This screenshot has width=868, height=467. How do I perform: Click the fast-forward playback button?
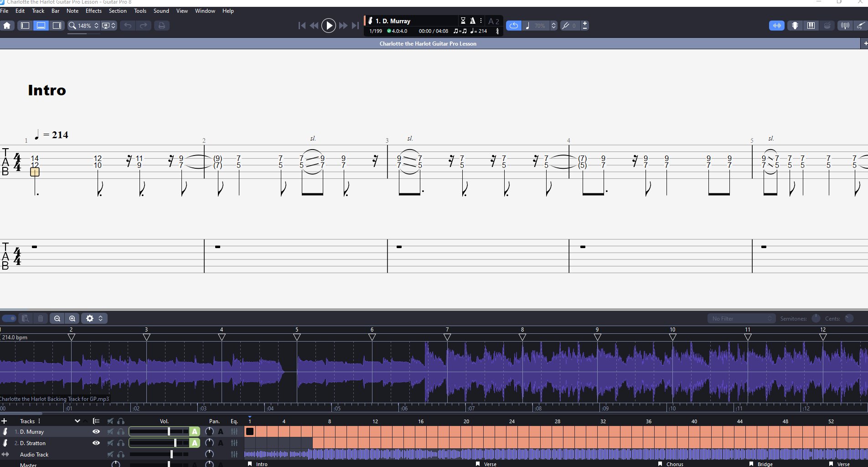click(343, 26)
